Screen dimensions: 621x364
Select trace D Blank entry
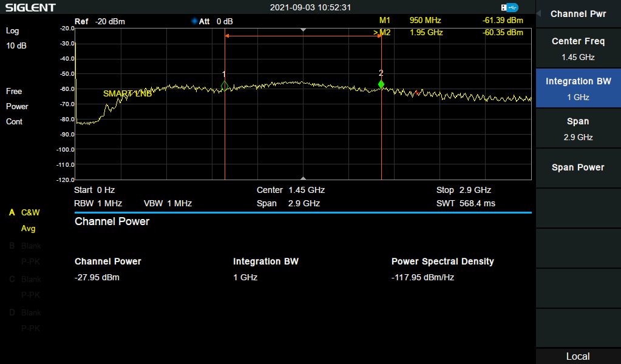coord(25,312)
